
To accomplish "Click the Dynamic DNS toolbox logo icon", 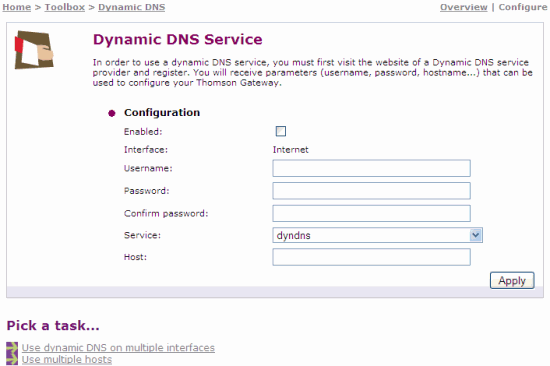I will coord(34,50).
